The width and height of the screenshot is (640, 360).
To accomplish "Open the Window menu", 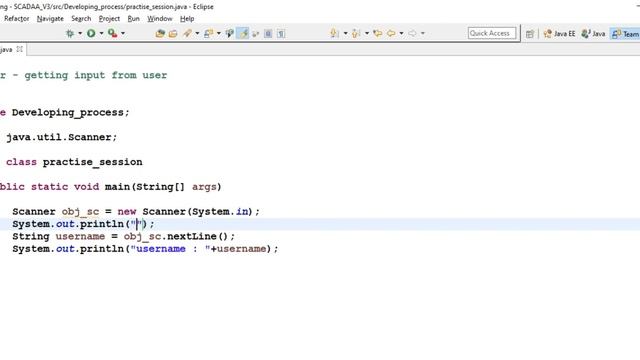I will pyautogui.click(x=160, y=19).
